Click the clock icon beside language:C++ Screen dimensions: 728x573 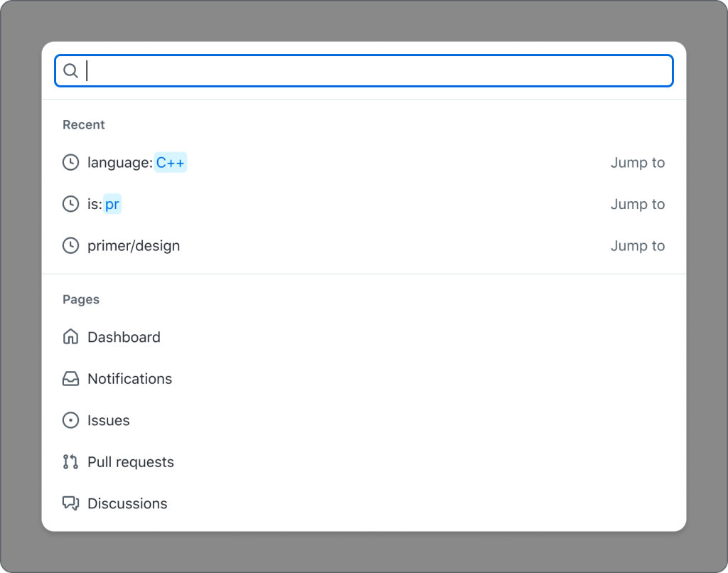coord(70,163)
